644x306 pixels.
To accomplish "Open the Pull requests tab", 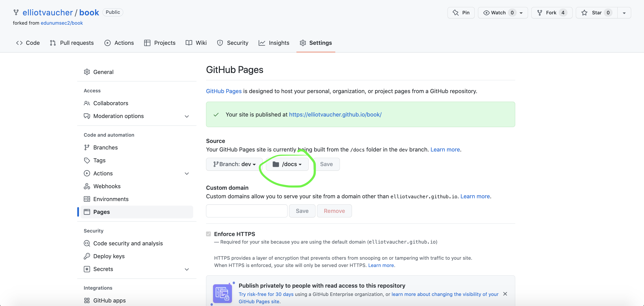I will 72,43.
